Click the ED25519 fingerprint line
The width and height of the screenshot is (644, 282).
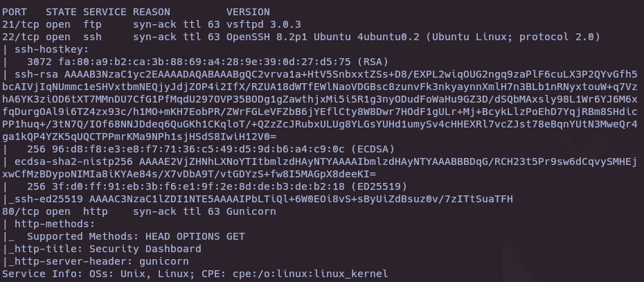click(x=217, y=186)
